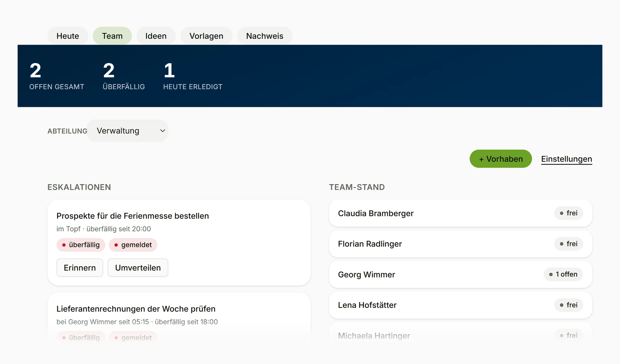Viewport: 620px width, 364px height.
Task: Open the Ideen tab
Action: 156,36
